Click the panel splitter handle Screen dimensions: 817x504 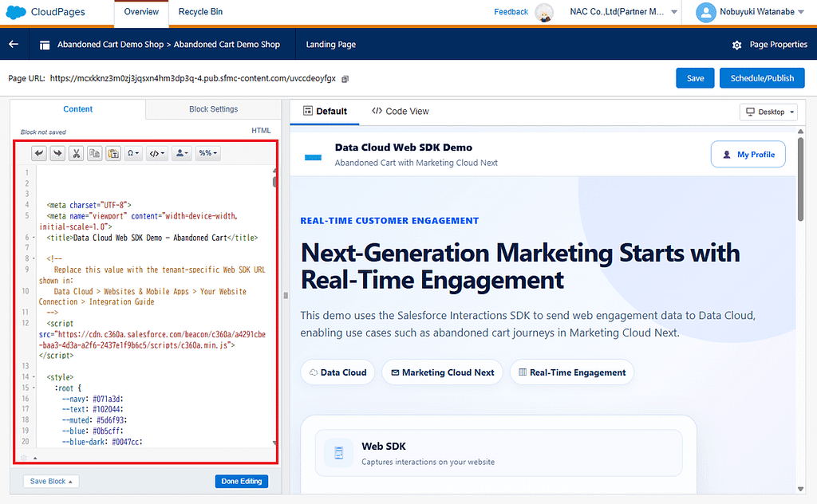click(286, 296)
